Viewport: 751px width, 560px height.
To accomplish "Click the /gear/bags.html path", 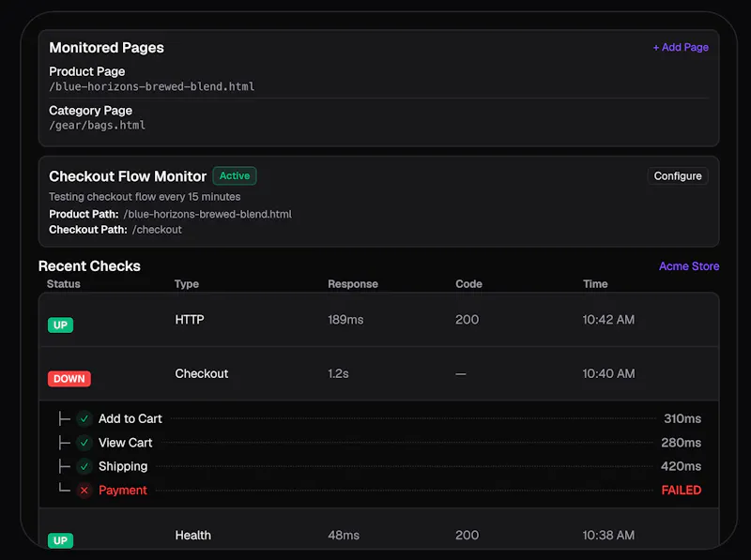I will [x=98, y=126].
